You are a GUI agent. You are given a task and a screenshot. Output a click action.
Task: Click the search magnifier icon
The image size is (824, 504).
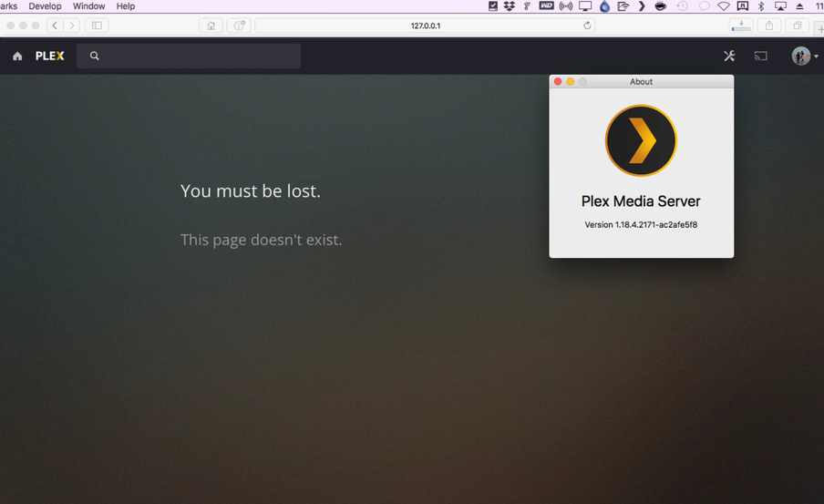(x=95, y=56)
